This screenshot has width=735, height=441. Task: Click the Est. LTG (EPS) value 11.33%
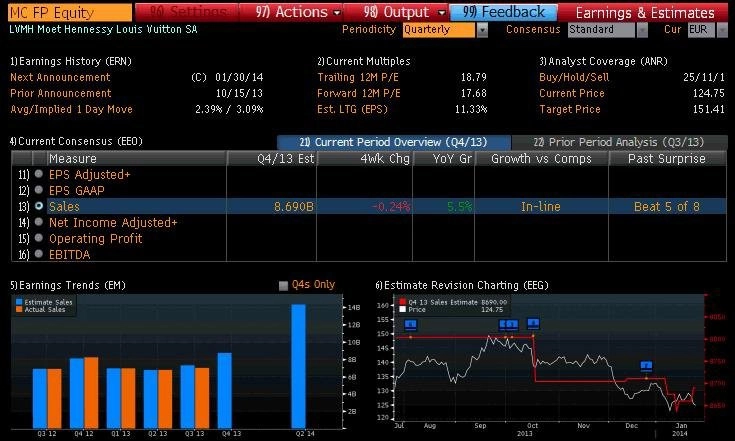(471, 109)
